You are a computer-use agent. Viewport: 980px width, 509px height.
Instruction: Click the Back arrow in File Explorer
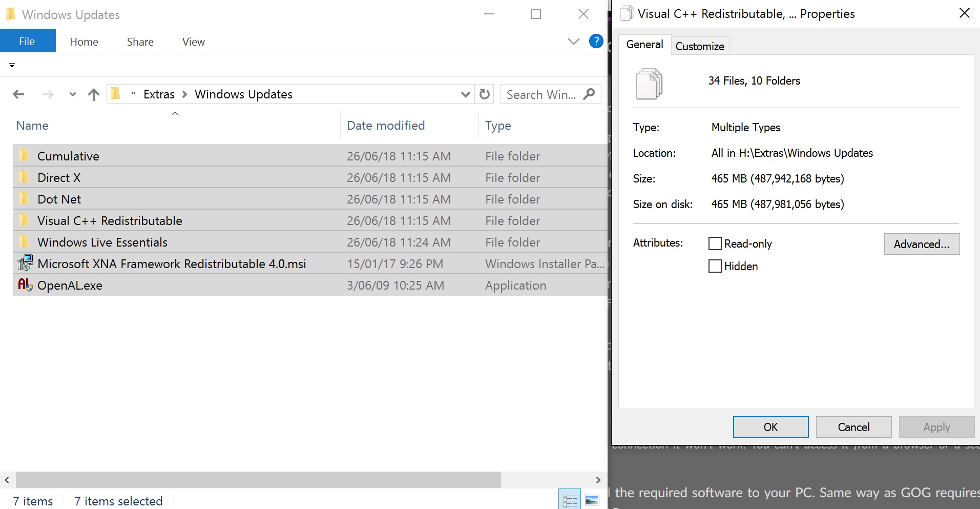[x=18, y=94]
